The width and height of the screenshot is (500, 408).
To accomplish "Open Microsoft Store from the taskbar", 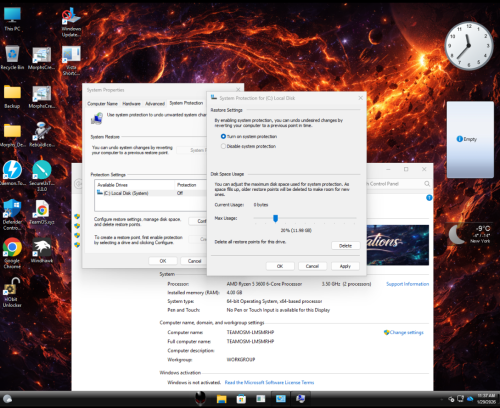I will [x=241, y=399].
